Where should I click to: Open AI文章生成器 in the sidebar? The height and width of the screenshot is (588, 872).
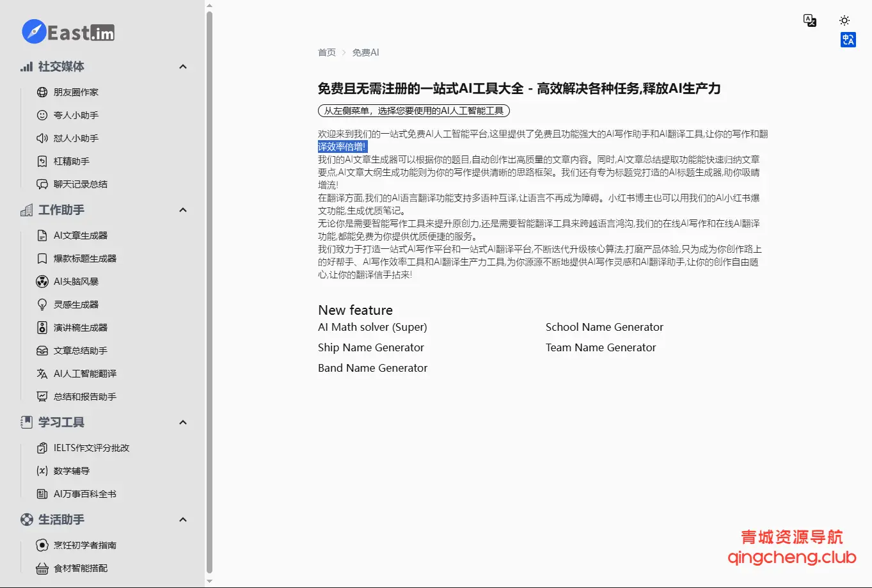[x=81, y=235]
